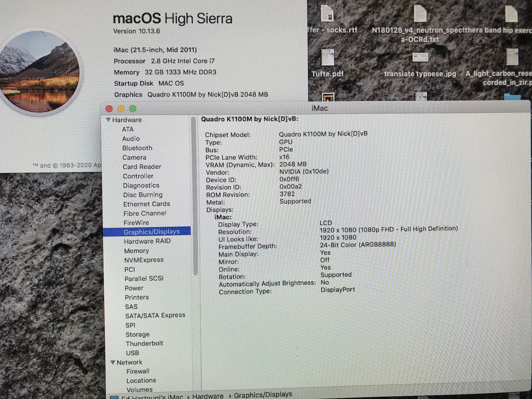This screenshot has width=532, height=399.
Task: Click the Connection Type value DisplayPort
Action: click(338, 290)
